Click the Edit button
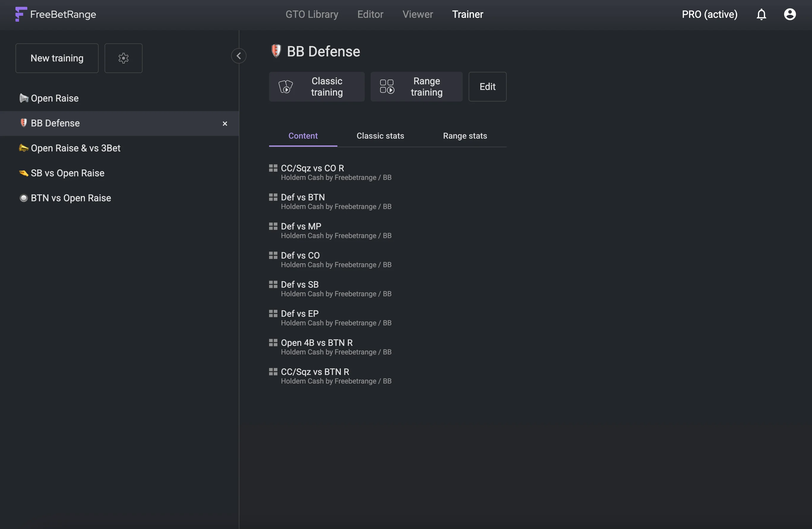Image resolution: width=812 pixels, height=529 pixels. 487,87
